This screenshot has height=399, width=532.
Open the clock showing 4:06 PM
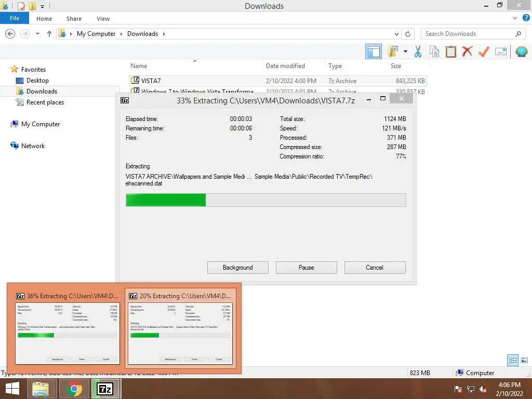click(x=509, y=389)
